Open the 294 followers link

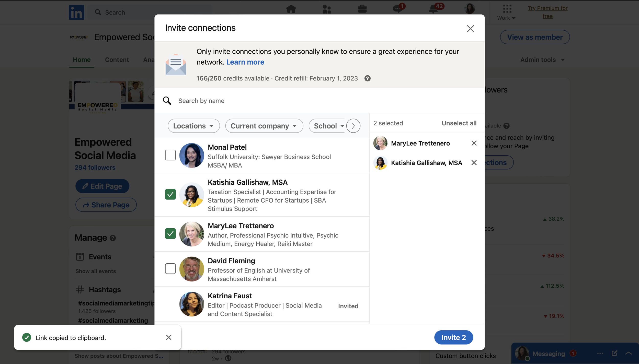click(x=95, y=168)
